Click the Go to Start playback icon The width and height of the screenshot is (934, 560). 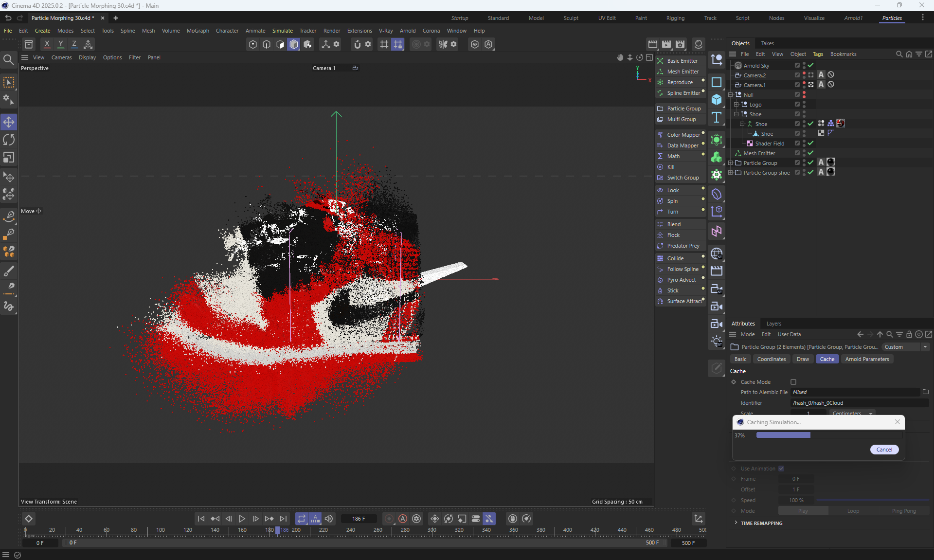pyautogui.click(x=201, y=519)
